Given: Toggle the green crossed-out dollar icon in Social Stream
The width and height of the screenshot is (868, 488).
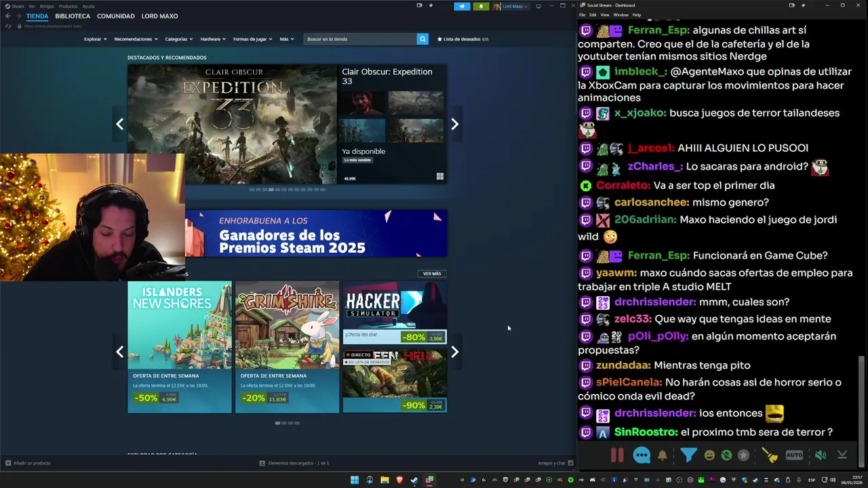Looking at the screenshot, I should coord(726,455).
